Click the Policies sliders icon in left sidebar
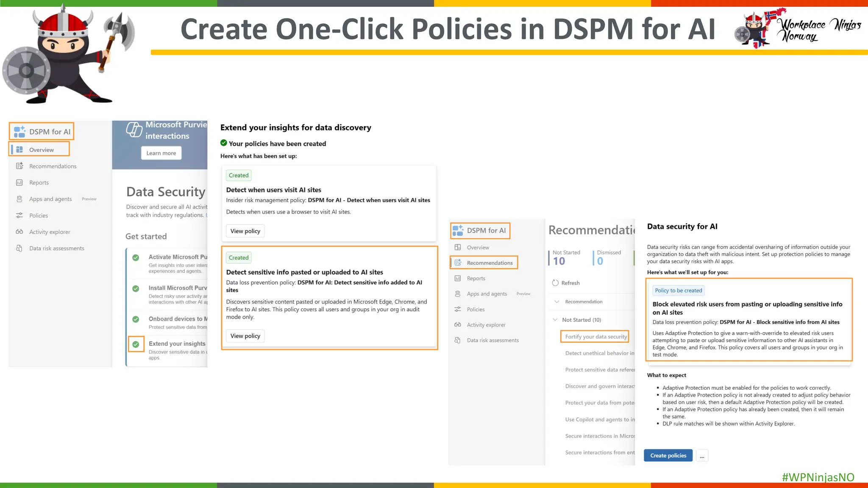868x488 pixels. click(19, 216)
